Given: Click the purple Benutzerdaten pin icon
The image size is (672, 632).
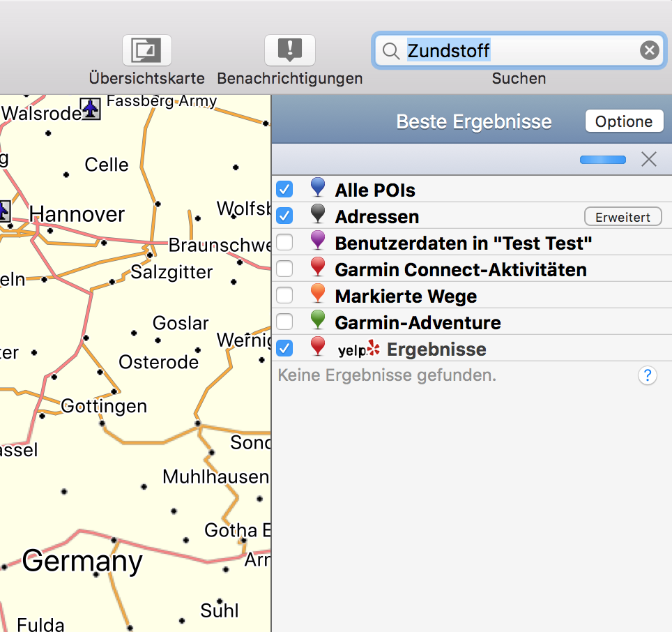Looking at the screenshot, I should click(318, 241).
